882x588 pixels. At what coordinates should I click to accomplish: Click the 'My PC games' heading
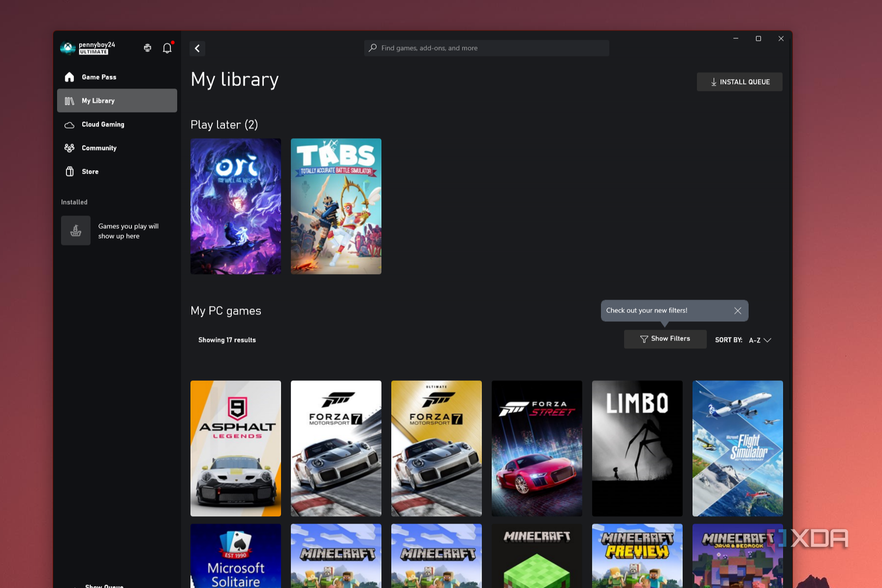pyautogui.click(x=226, y=311)
